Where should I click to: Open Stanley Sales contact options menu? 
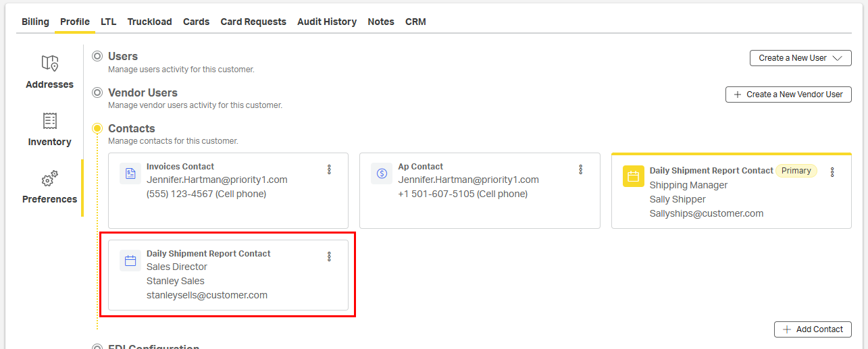329,257
